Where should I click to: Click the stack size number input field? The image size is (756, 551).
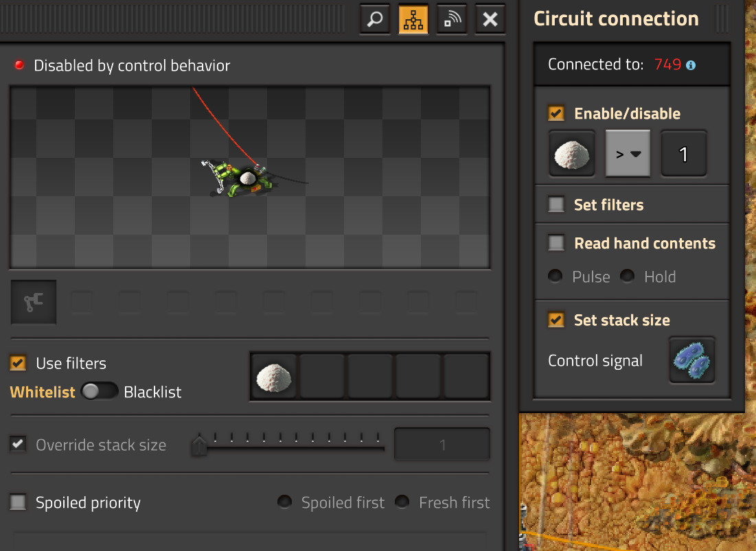point(442,445)
